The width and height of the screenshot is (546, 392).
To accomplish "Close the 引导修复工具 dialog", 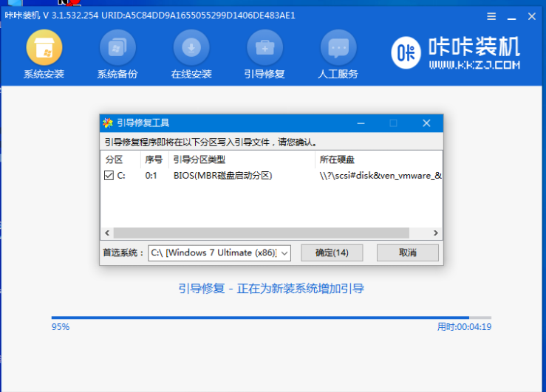I will [426, 123].
